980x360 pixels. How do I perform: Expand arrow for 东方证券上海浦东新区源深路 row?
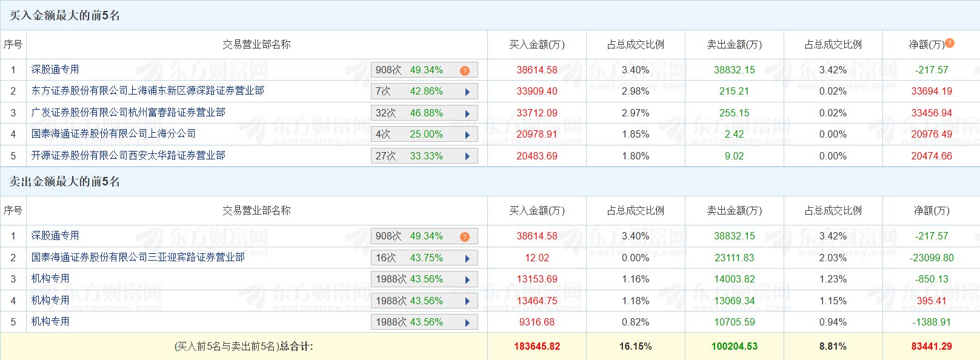pos(467,92)
